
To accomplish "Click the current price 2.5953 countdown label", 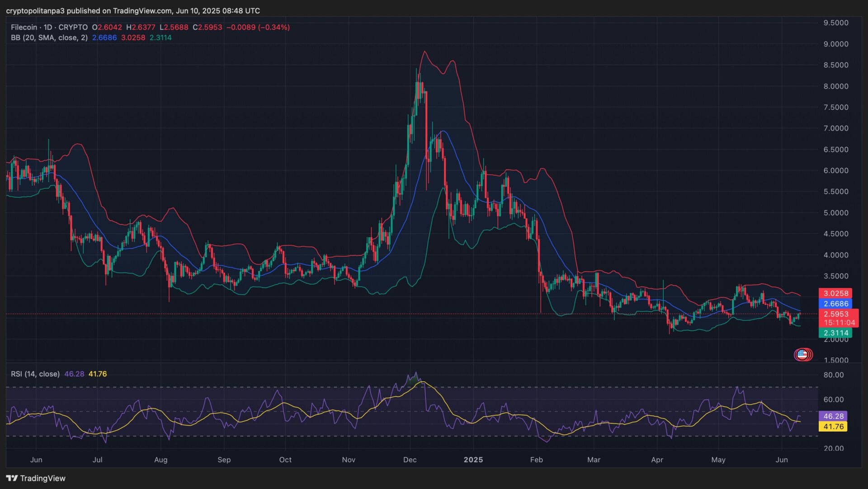I will [839, 318].
